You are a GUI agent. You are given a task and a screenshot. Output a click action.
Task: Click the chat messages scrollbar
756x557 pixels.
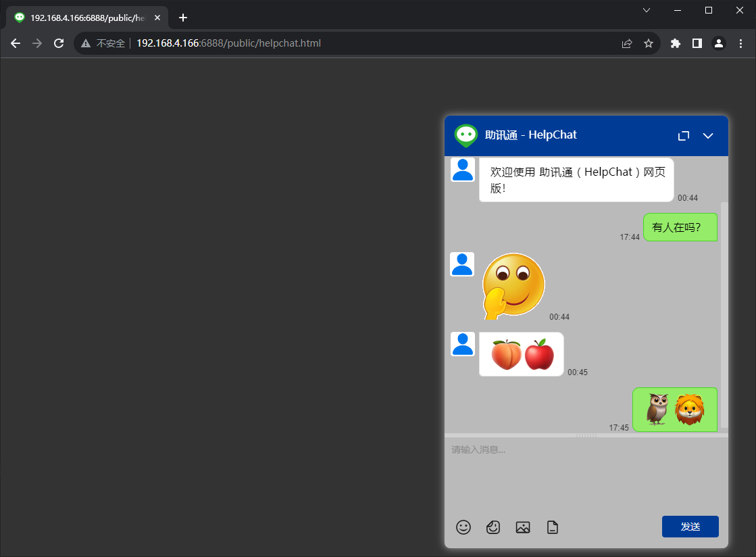coord(724,316)
